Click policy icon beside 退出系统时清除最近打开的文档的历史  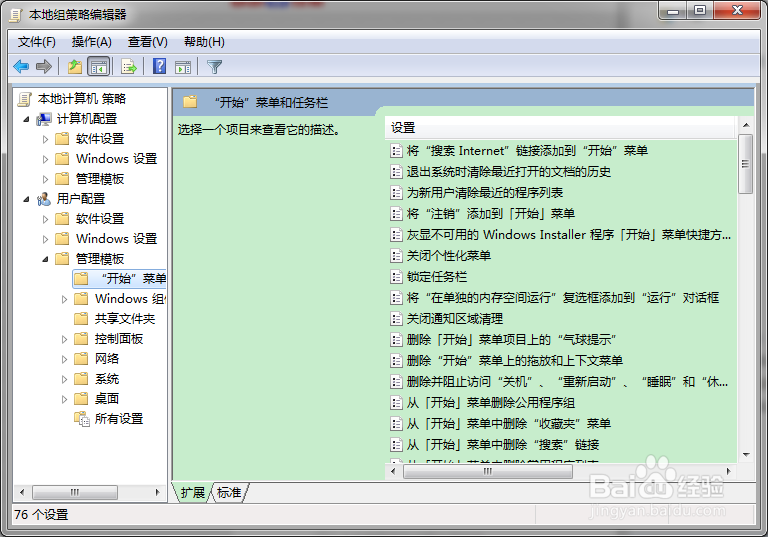tap(396, 172)
